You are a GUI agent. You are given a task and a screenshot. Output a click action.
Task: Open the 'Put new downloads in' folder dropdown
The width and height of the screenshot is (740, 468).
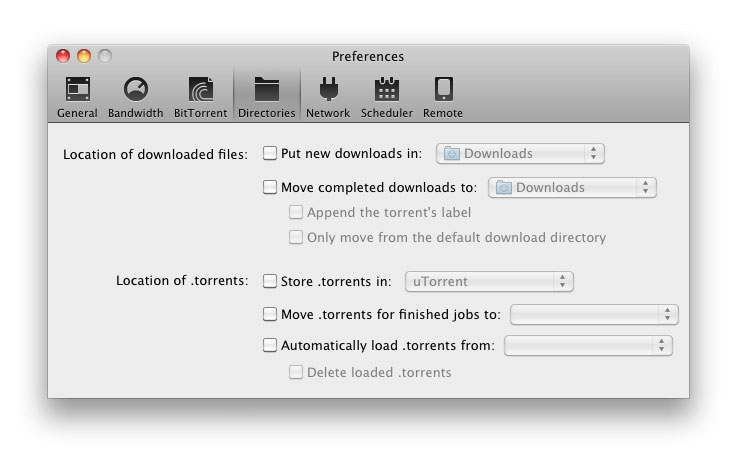(x=521, y=154)
